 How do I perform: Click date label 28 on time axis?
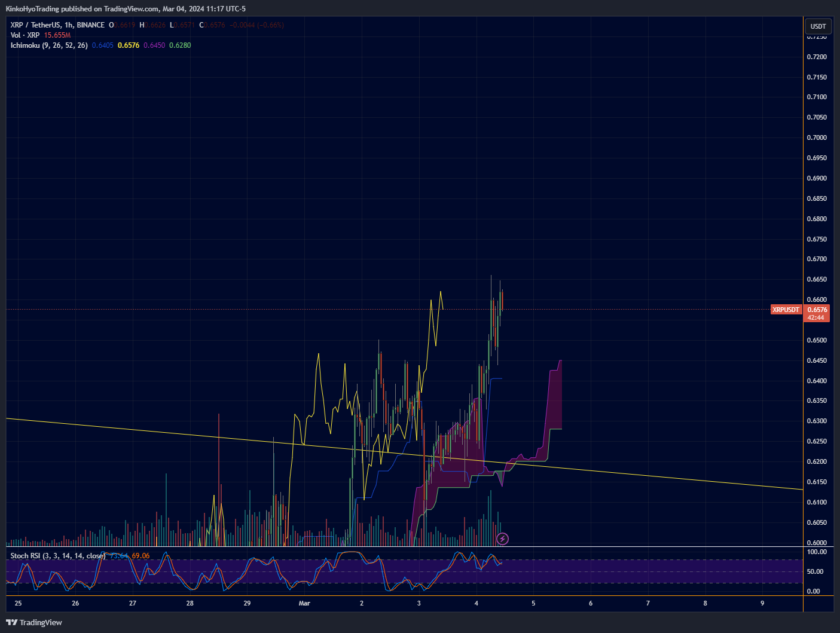click(x=190, y=603)
